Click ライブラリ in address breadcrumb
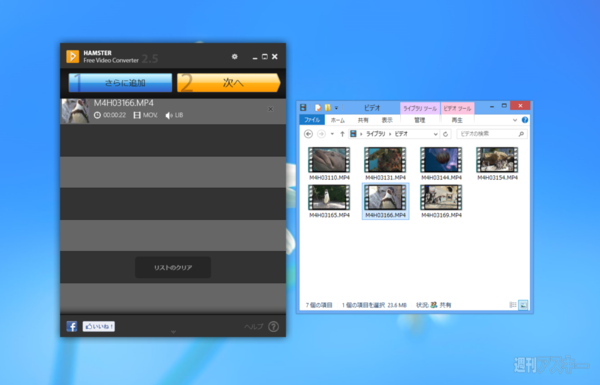The image size is (600, 385). coord(376,134)
